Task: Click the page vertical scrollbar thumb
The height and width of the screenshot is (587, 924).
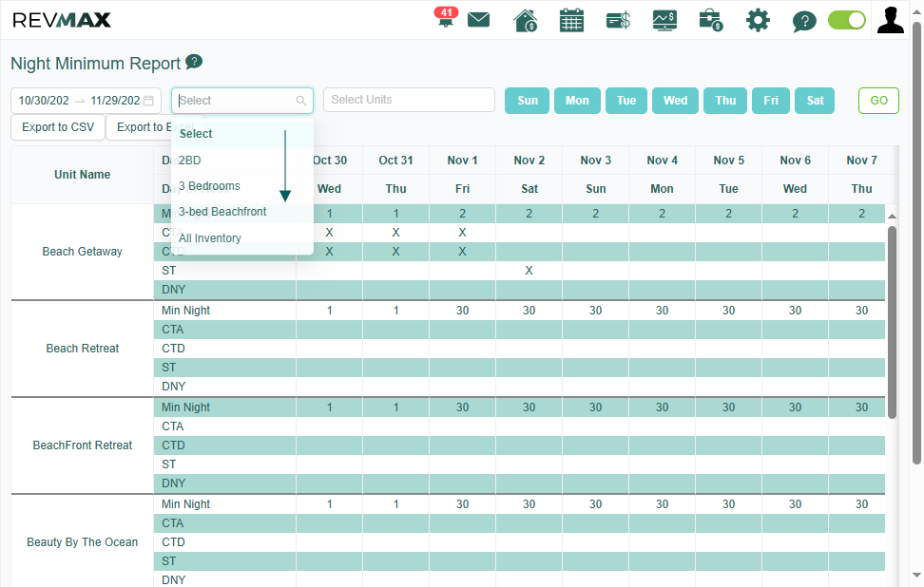Action: tap(917, 242)
